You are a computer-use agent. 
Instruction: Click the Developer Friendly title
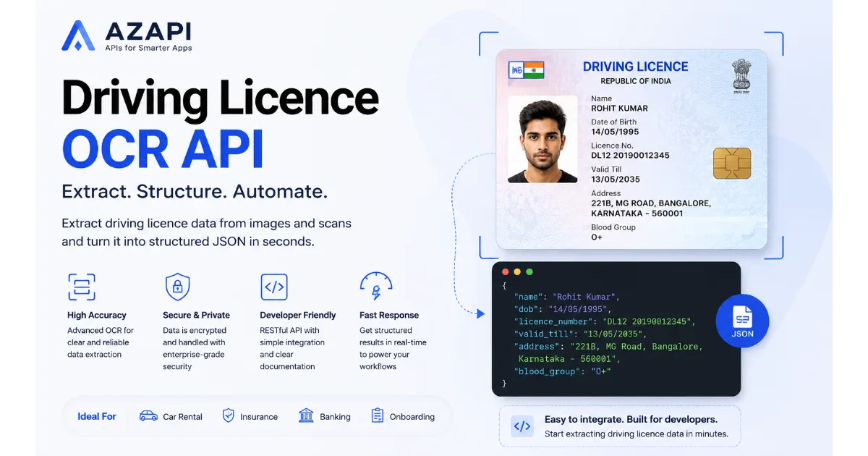pyautogui.click(x=298, y=315)
